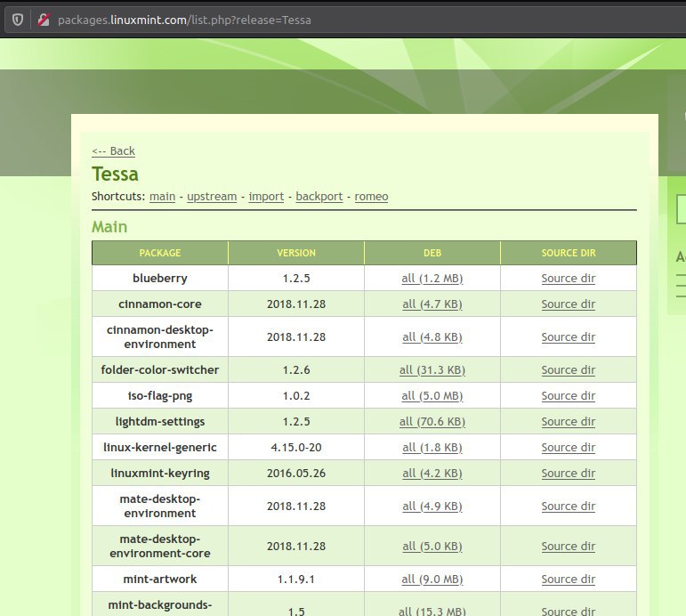Download mate-desktop-environment-core deb all (5.0 KB)
The height and width of the screenshot is (616, 686).
coord(432,546)
